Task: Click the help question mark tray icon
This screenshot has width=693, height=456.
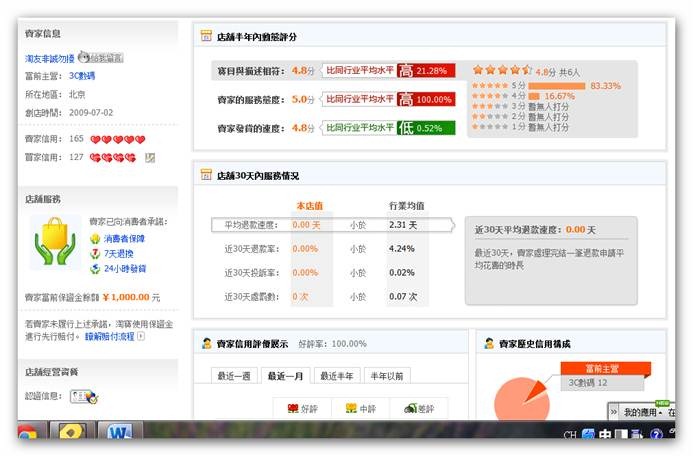Action: 656,435
